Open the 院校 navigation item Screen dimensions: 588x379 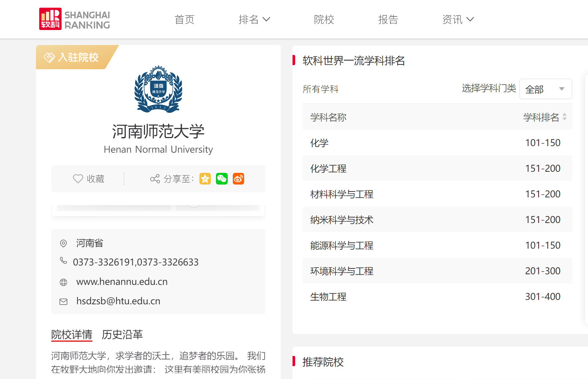(324, 19)
